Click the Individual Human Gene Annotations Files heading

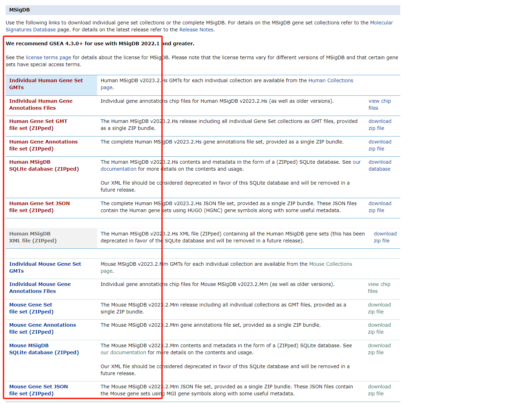tap(41, 104)
